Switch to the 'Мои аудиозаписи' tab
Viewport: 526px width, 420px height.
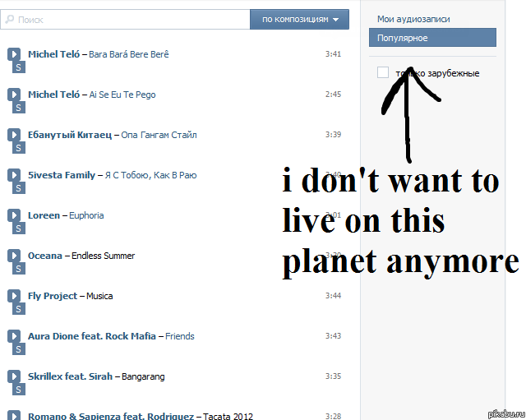(413, 19)
